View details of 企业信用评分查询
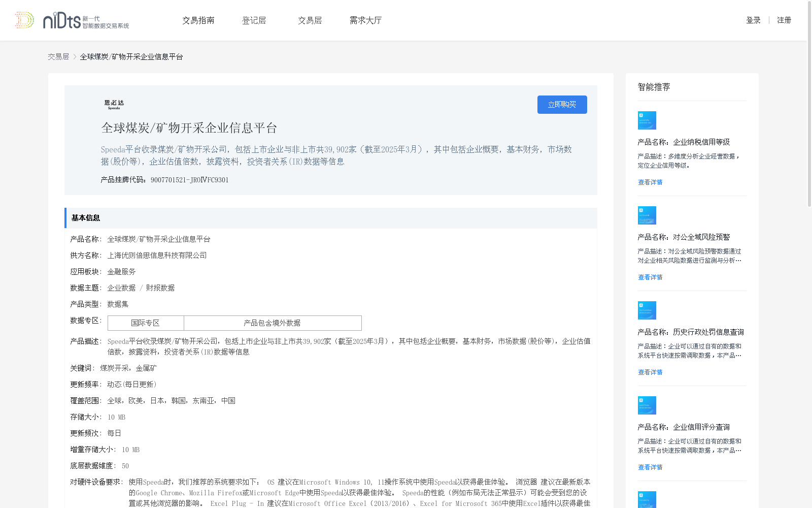Viewport: 812px width, 508px height. [x=650, y=467]
